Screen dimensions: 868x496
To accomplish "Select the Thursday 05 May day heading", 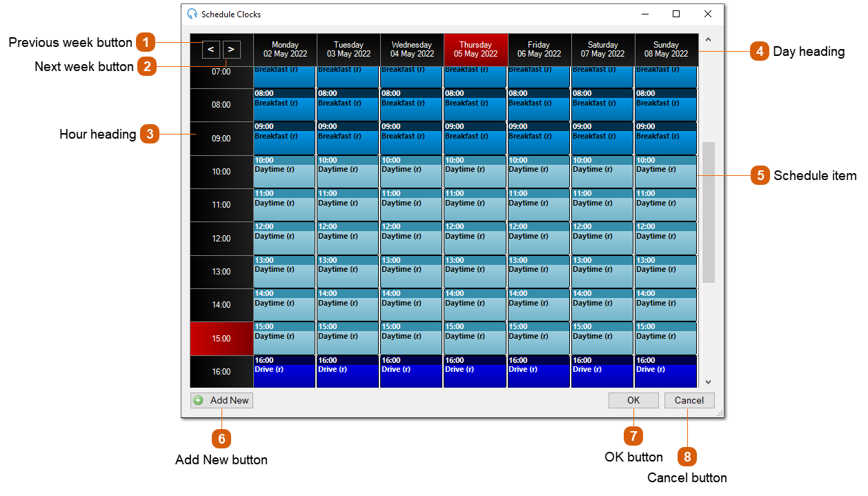I will pos(475,49).
